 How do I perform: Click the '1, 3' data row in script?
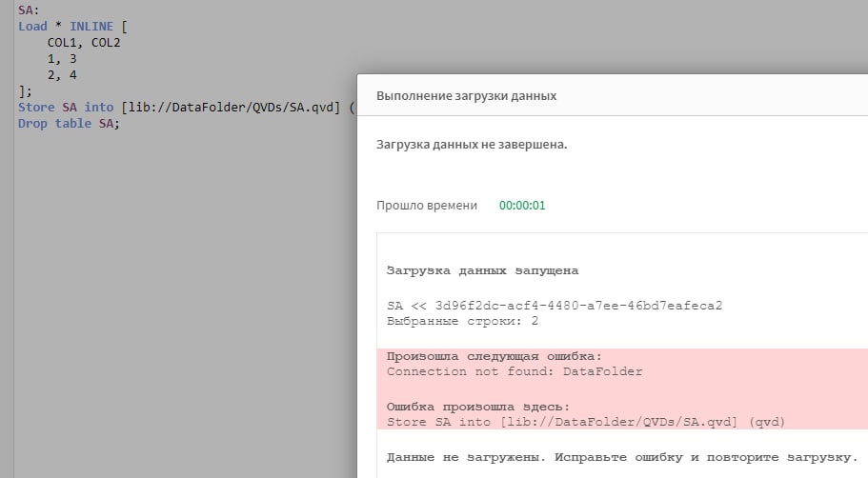[x=62, y=59]
